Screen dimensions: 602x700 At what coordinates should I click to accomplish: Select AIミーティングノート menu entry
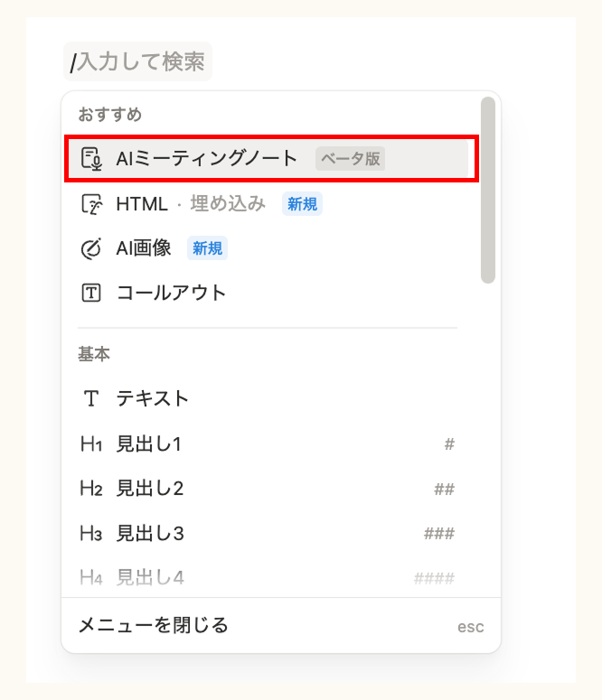(x=268, y=158)
